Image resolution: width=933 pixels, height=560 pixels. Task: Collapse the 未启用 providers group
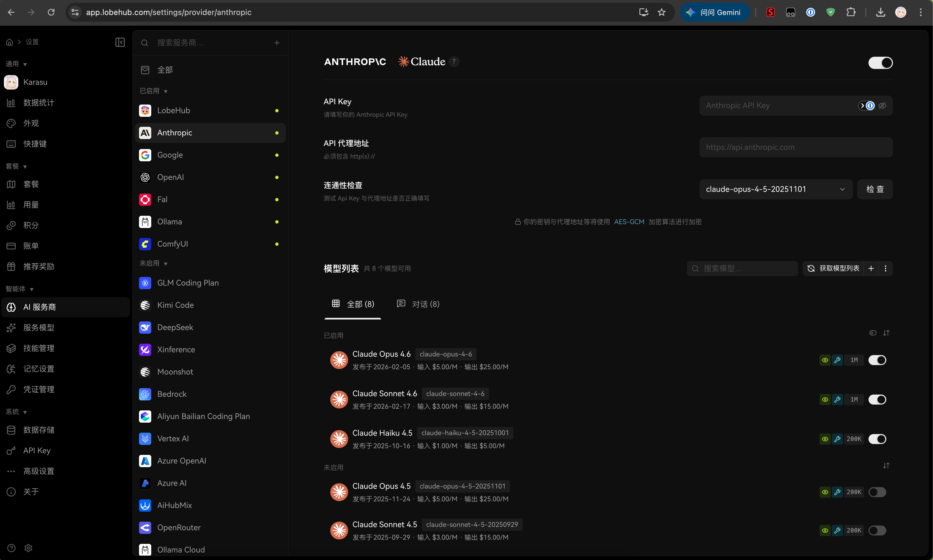(x=153, y=263)
